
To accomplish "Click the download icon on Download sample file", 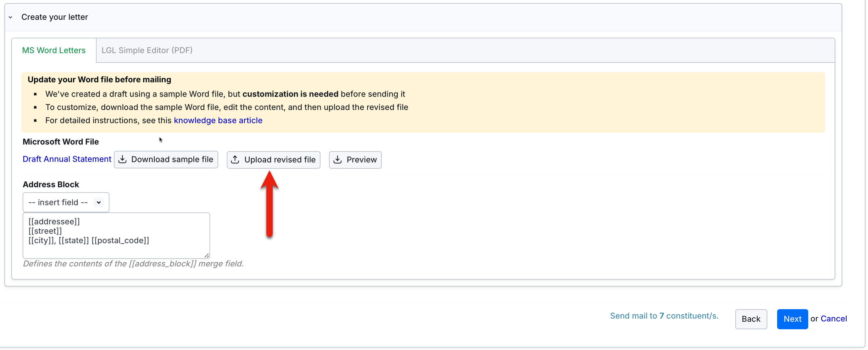I will [123, 159].
